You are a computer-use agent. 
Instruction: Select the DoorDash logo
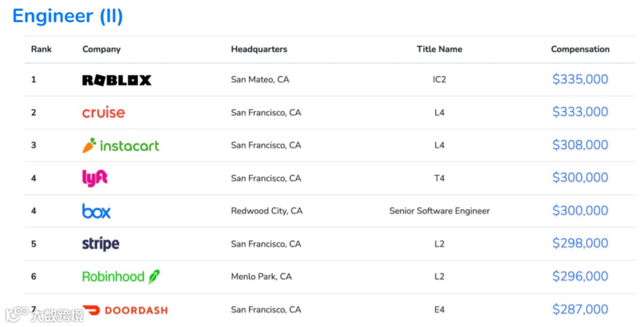125,310
